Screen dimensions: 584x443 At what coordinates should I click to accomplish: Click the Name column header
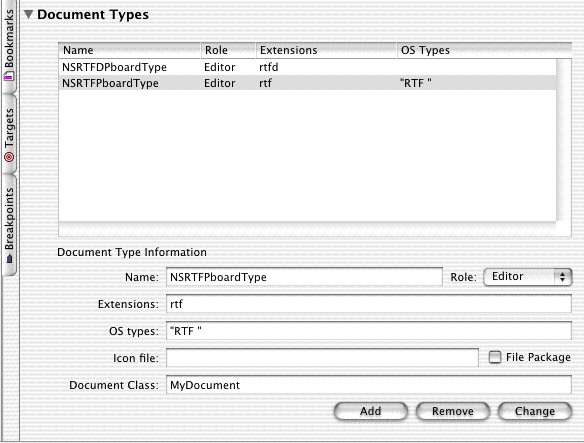(x=130, y=50)
